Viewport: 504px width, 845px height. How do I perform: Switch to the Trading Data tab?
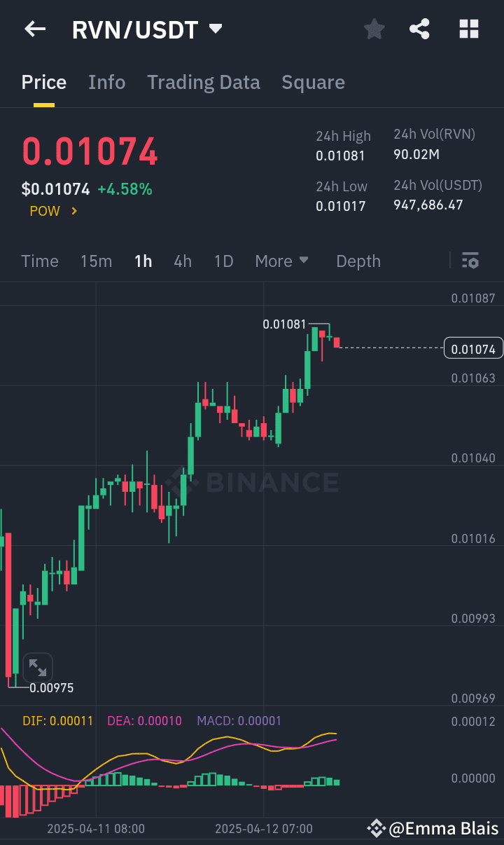point(203,82)
